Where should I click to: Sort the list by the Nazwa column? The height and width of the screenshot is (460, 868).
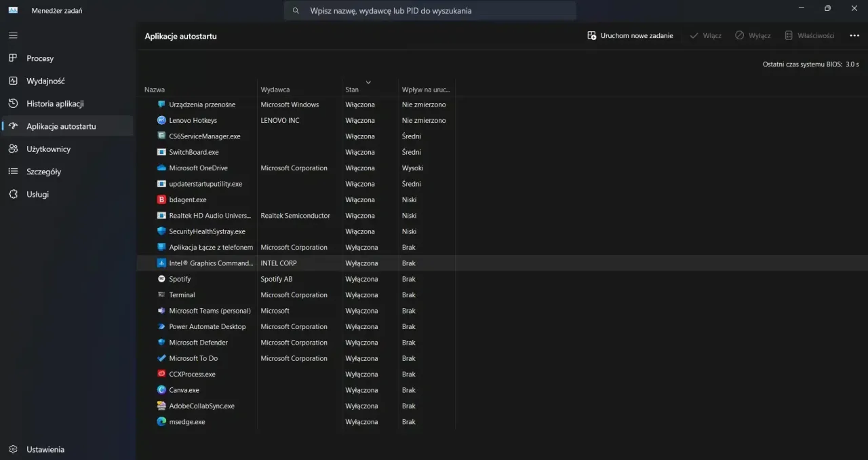tap(154, 89)
